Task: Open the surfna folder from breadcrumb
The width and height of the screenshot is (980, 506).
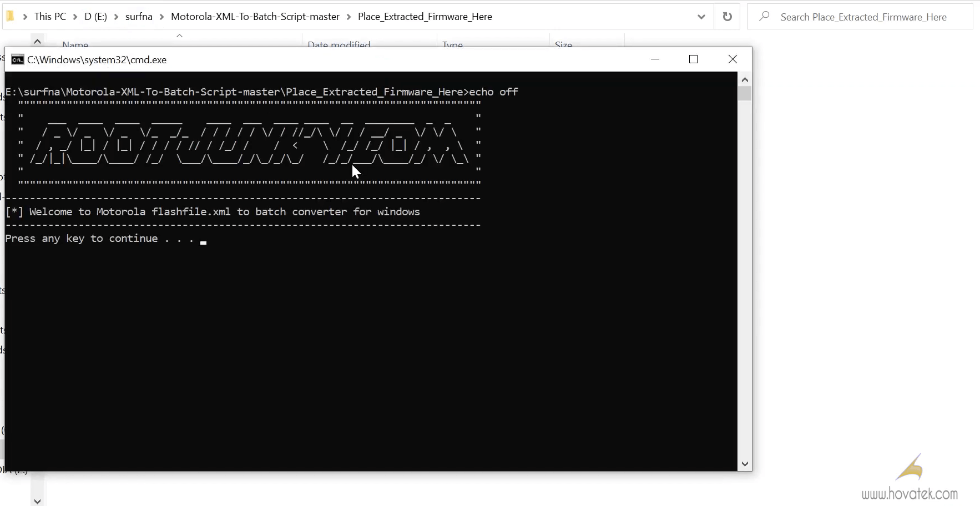Action: (x=139, y=17)
